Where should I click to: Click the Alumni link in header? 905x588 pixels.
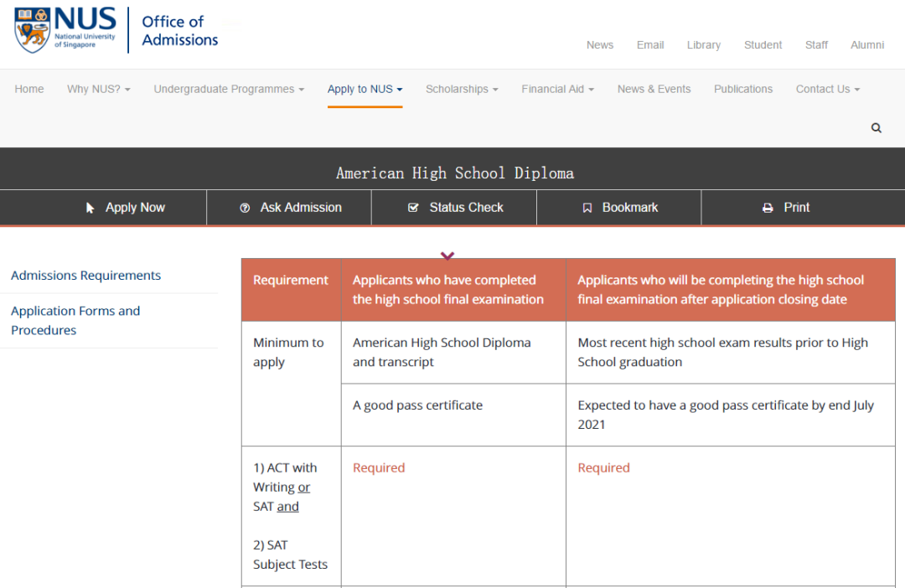pyautogui.click(x=867, y=45)
